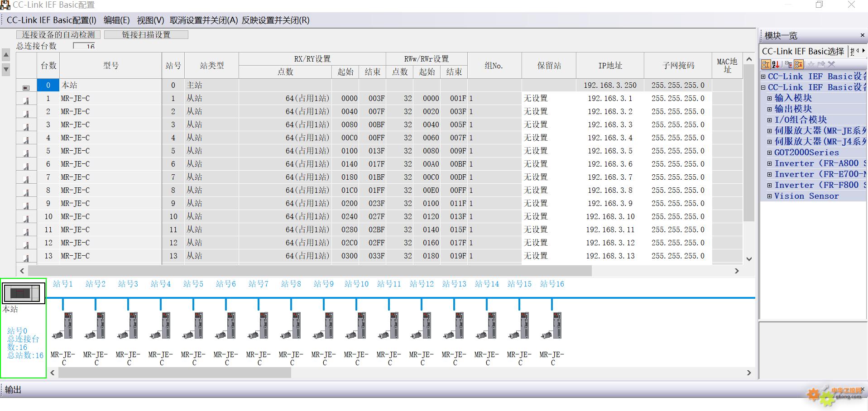Switch to CC-Link IEF Basic选择 tab

pos(803,52)
